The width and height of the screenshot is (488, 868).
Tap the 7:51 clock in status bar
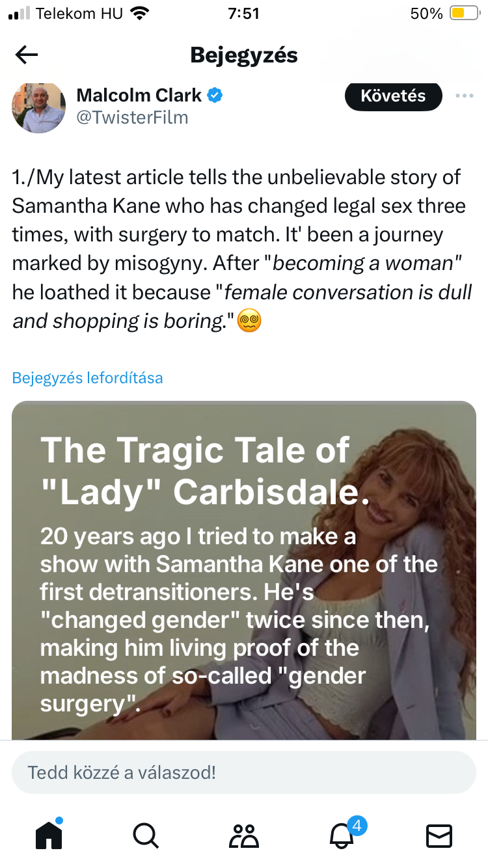(x=244, y=14)
